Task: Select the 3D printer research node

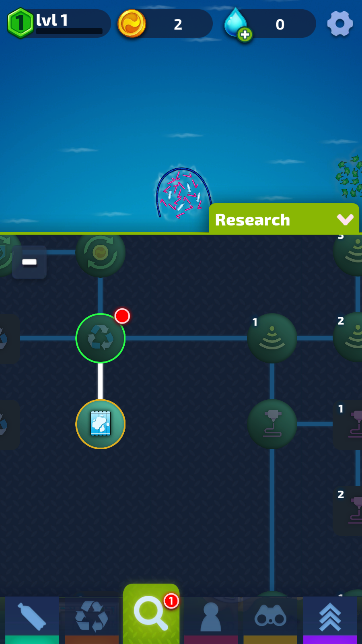Action: point(272,424)
